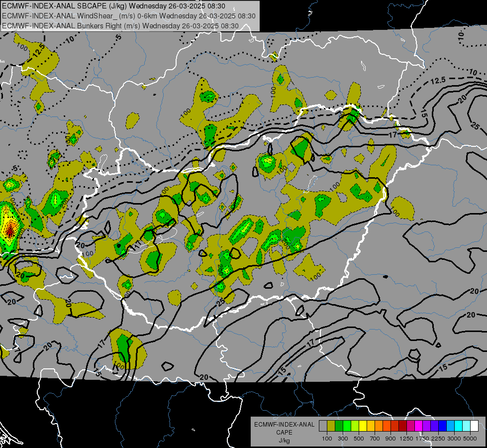
Task: Pick the olive swatch in the CAPE legend
Action: pos(331,426)
